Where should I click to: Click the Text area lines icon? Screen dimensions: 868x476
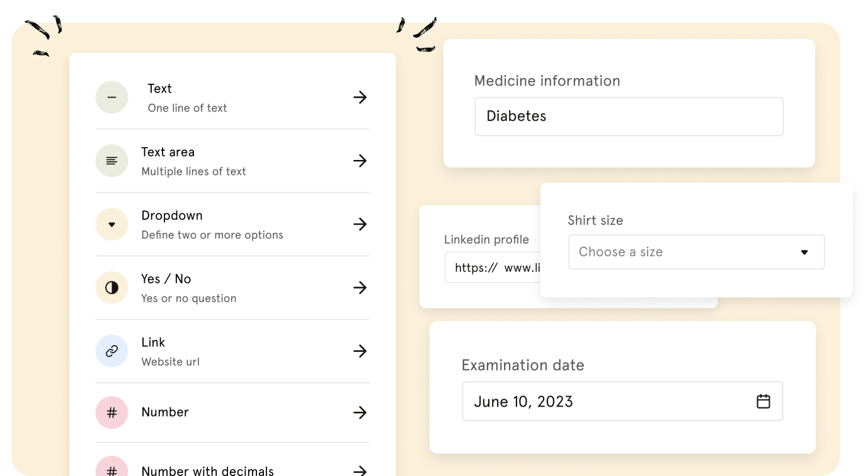click(111, 161)
